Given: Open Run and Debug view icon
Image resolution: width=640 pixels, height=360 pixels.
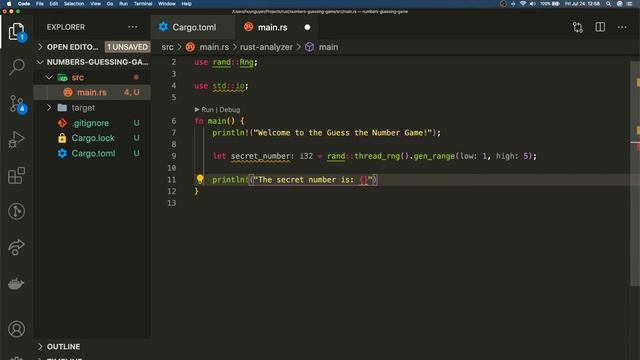Looking at the screenshot, I should click(x=16, y=140).
